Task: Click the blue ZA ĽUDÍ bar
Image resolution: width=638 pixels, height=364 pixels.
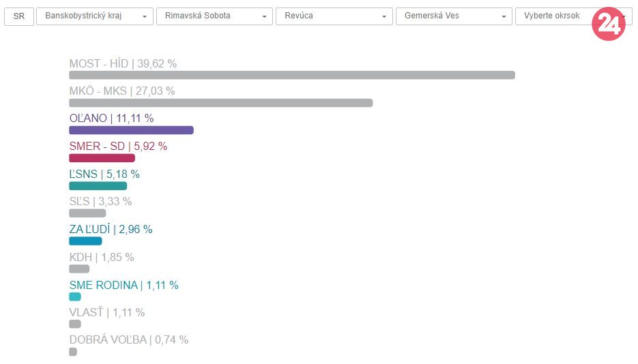Action: [x=85, y=241]
